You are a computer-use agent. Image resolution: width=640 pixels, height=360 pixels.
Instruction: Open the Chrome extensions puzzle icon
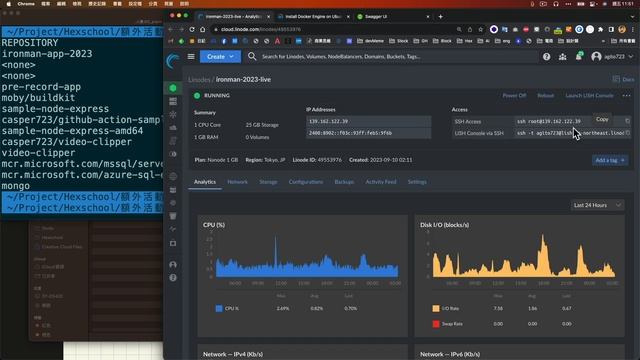coord(600,29)
